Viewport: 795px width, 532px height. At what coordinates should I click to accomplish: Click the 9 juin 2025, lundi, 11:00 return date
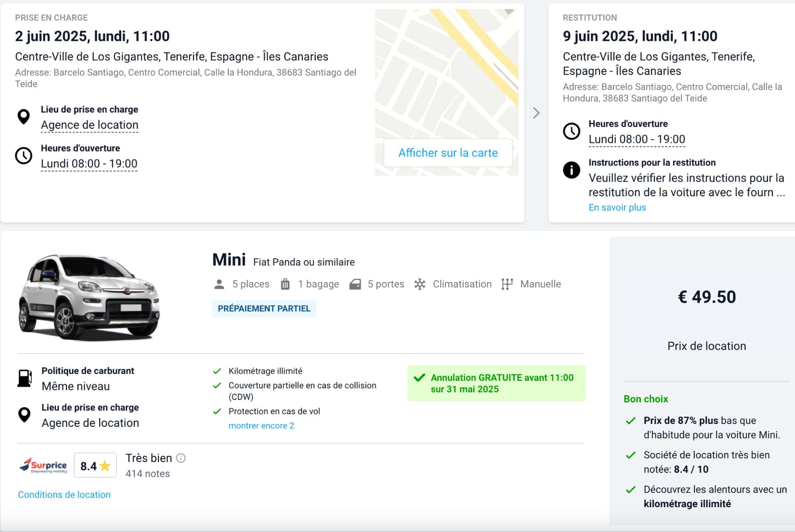tap(640, 36)
